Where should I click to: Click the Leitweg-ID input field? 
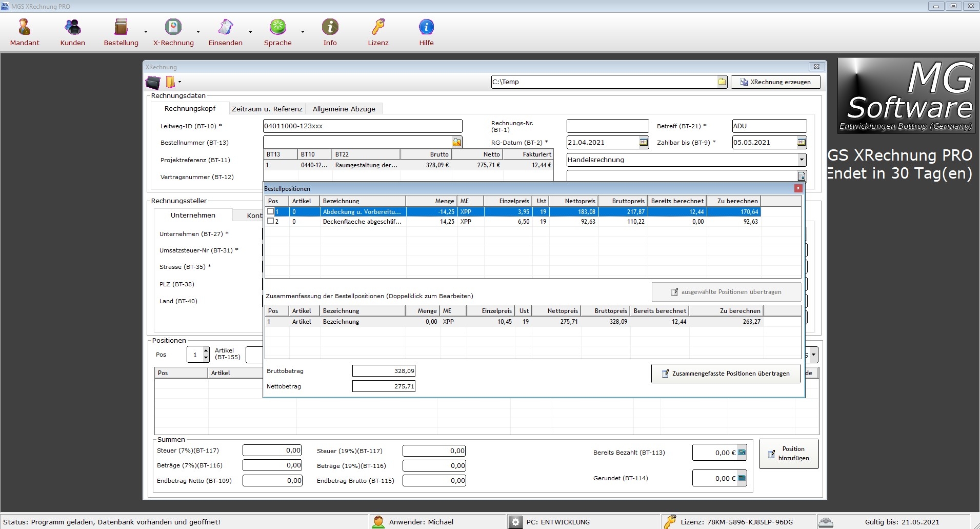(362, 126)
